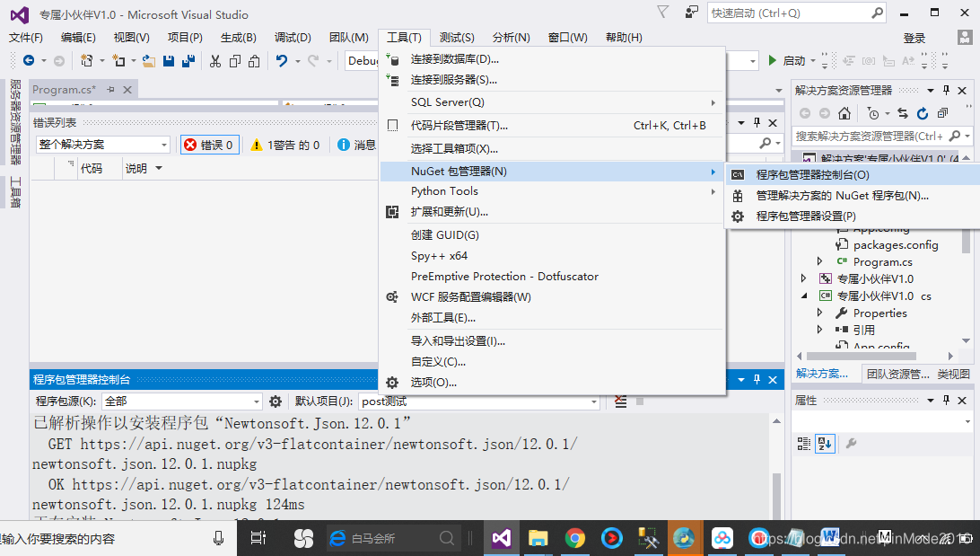Collapse the 专属小伙伴V1.0 cs project node

coord(804,296)
